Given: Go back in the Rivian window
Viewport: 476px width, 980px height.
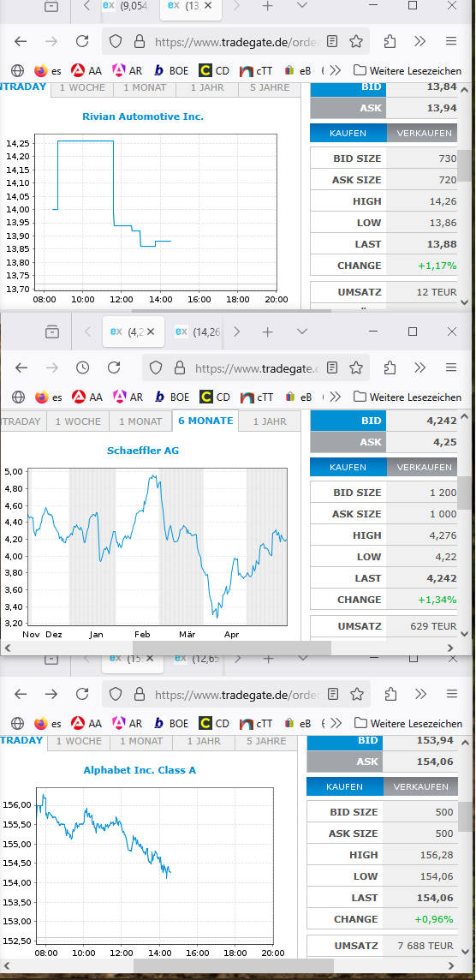Looking at the screenshot, I should 21,42.
